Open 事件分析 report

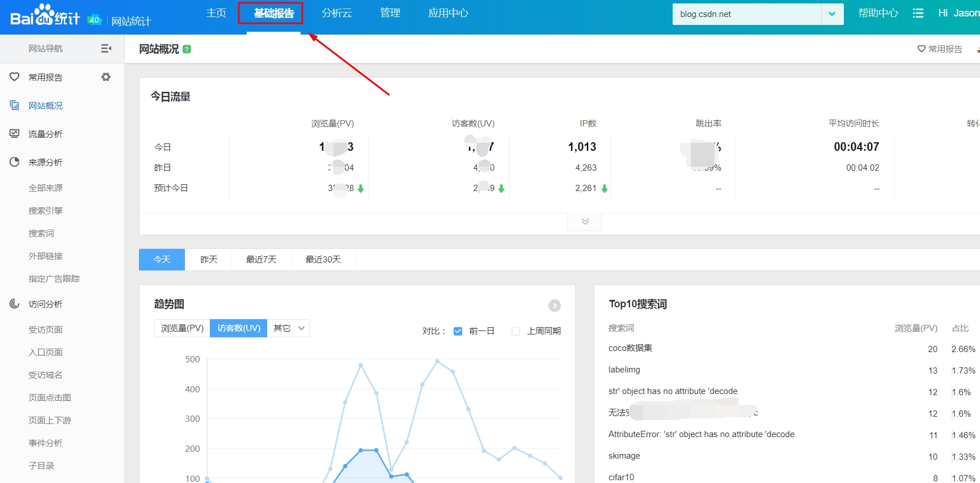click(x=46, y=443)
